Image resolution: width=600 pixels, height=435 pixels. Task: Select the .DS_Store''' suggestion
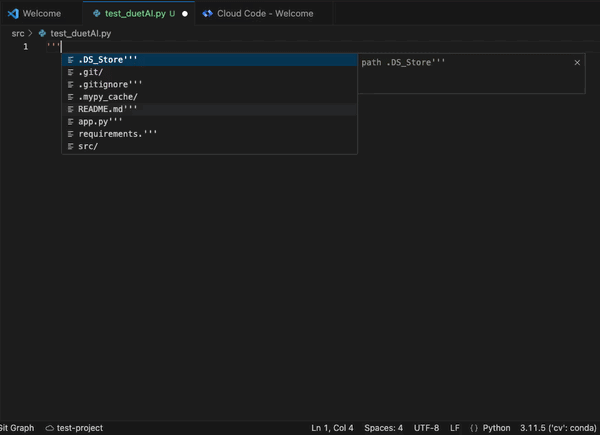(x=209, y=60)
